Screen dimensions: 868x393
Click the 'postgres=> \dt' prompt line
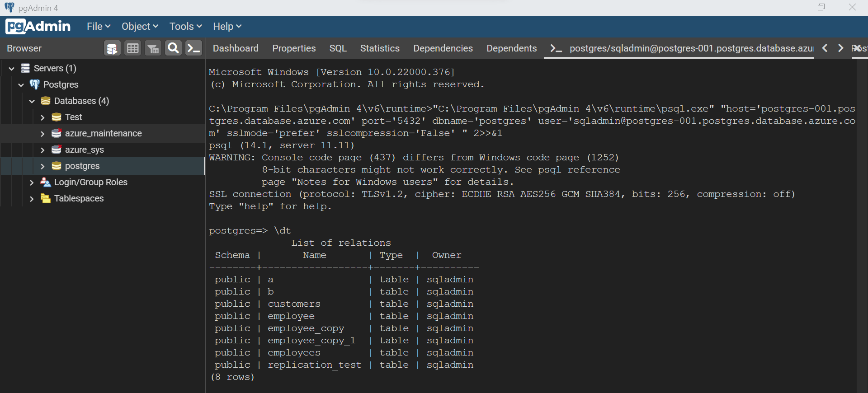tap(250, 231)
